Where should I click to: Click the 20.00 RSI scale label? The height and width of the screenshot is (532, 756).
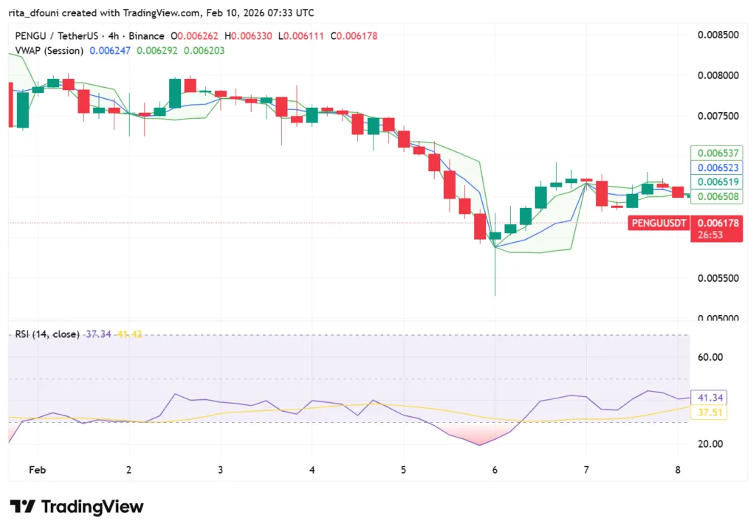click(x=711, y=443)
